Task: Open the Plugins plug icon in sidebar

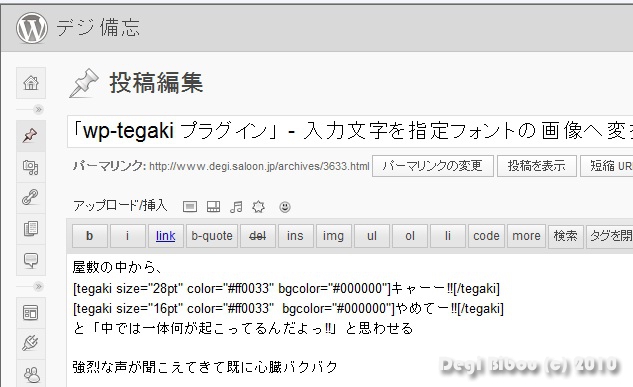Action: [x=31, y=343]
